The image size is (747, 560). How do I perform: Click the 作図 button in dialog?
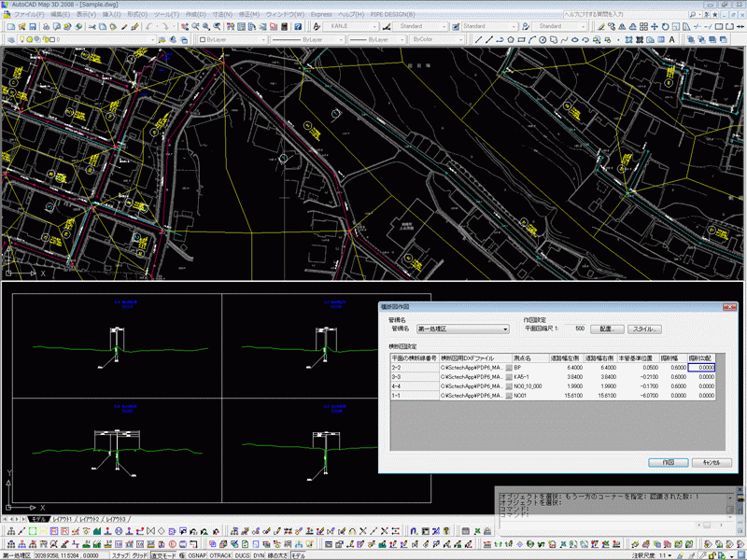(x=668, y=461)
